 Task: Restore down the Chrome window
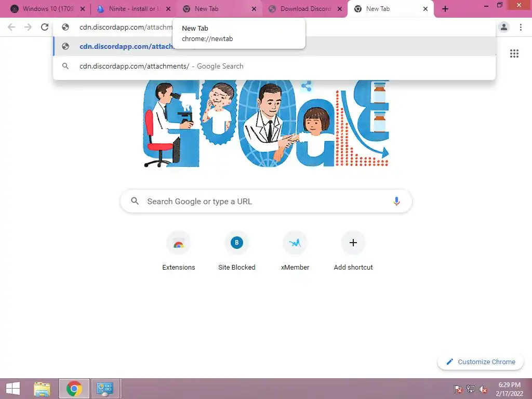pos(499,5)
